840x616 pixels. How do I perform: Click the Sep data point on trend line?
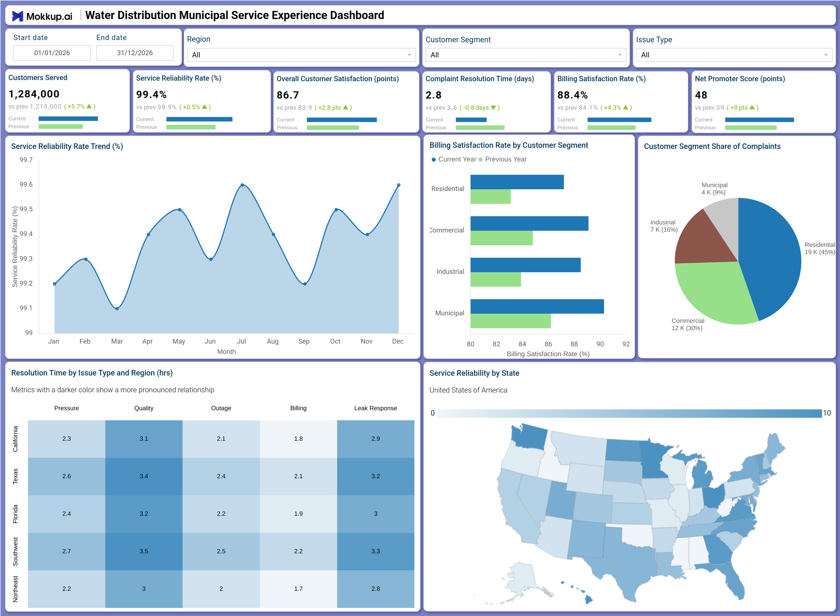305,284
